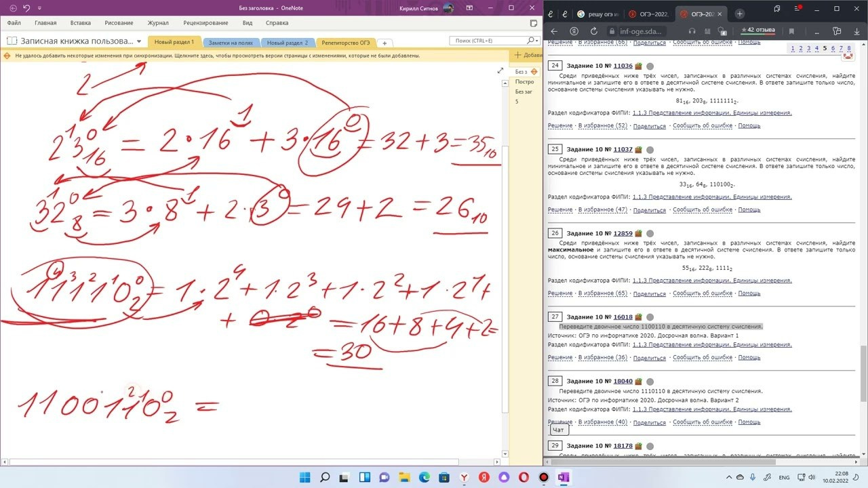Switch to Репетиторство ОГЭ section tab
This screenshot has height=488, width=868.
point(346,43)
